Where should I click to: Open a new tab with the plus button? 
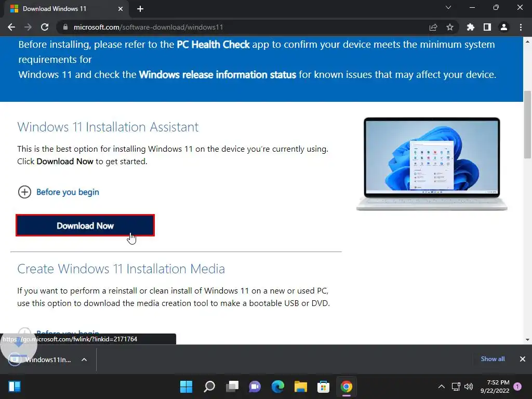(140, 9)
